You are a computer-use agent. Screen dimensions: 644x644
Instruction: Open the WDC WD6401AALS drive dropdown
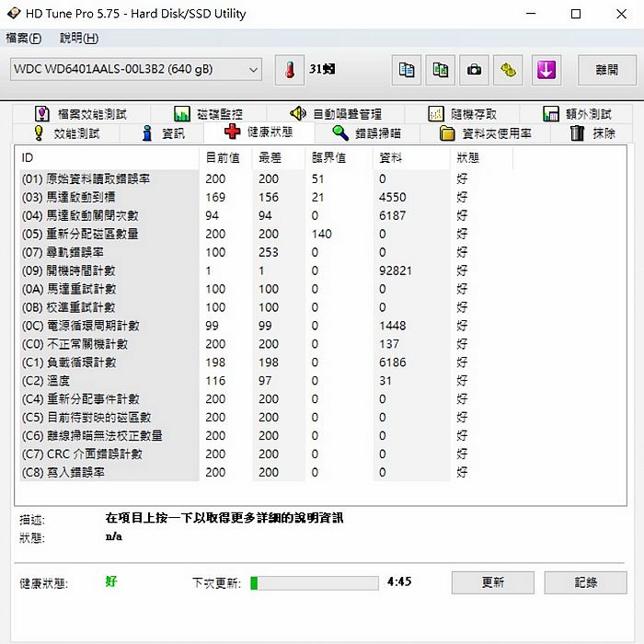[x=136, y=69]
